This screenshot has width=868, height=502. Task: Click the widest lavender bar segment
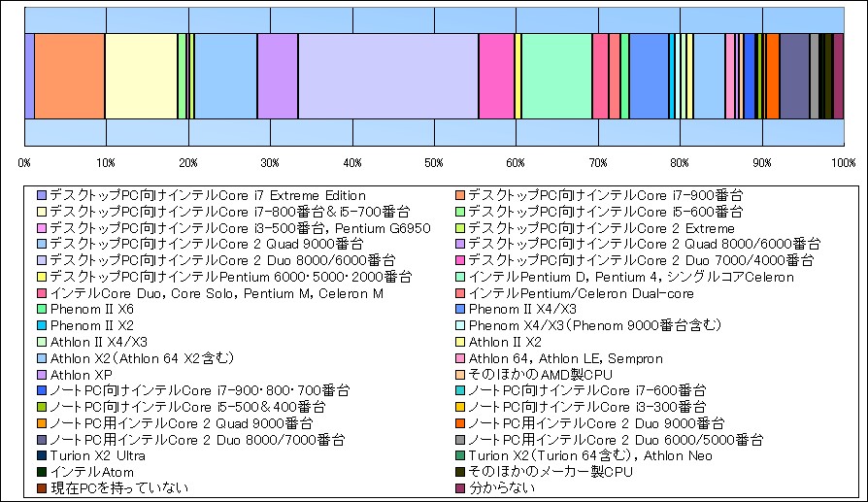tap(388, 77)
